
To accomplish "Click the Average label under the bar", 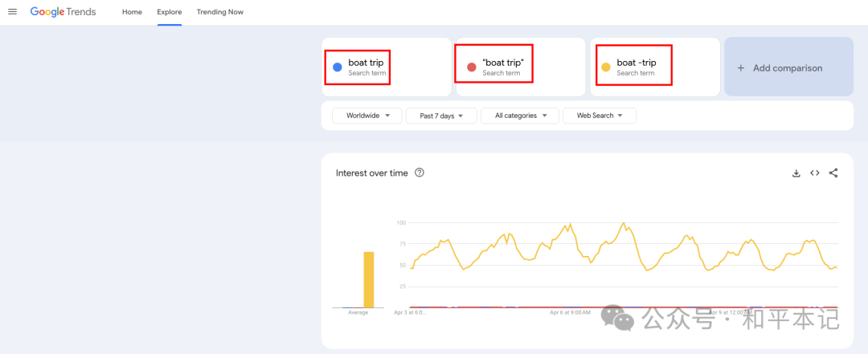I will click(358, 312).
